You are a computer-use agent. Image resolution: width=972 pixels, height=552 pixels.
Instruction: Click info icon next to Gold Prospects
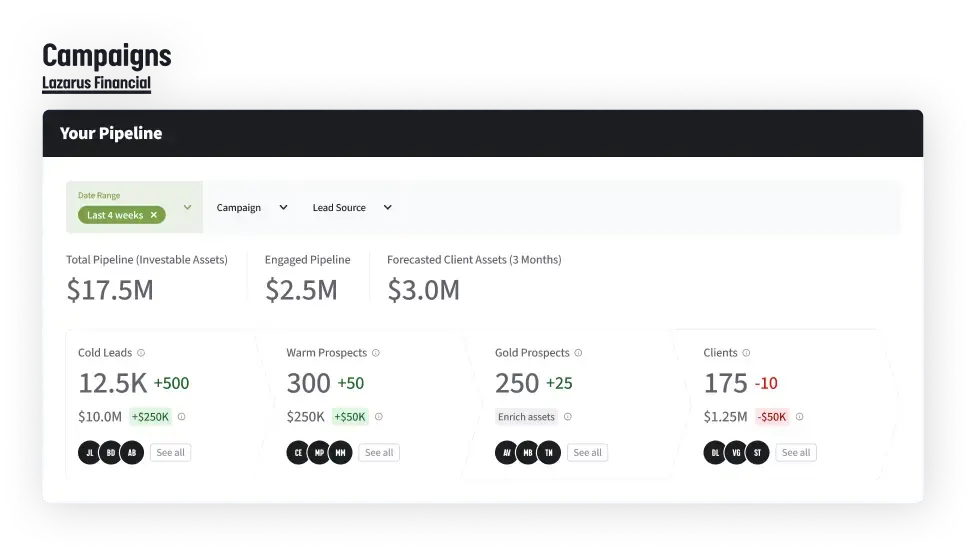(578, 353)
